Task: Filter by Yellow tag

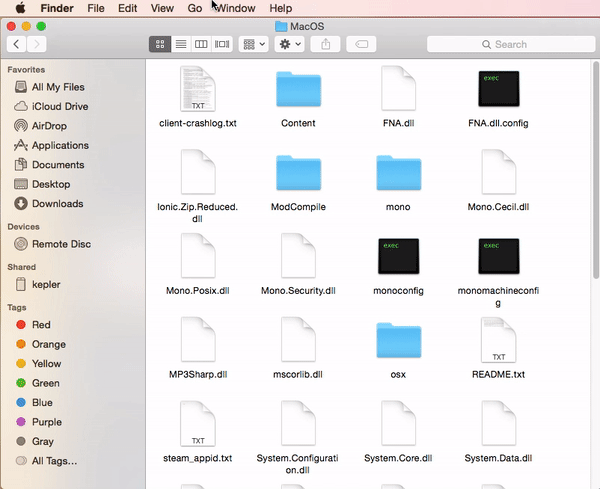Action: point(39,363)
